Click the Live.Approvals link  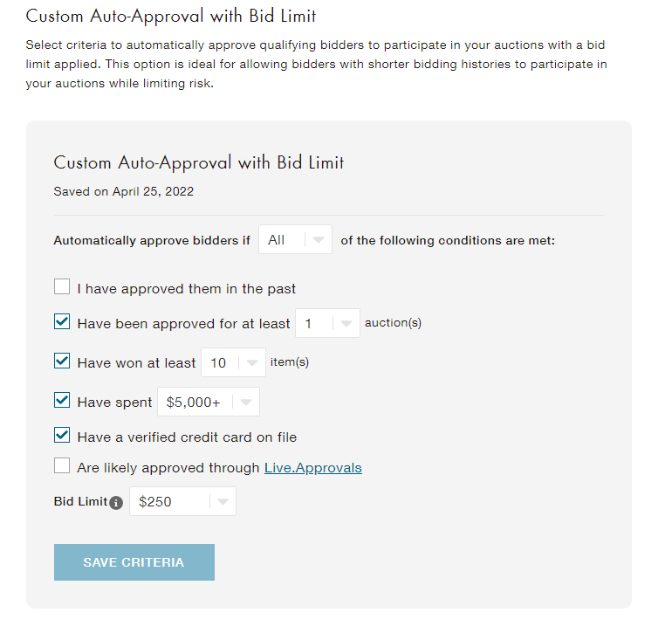[x=312, y=468]
